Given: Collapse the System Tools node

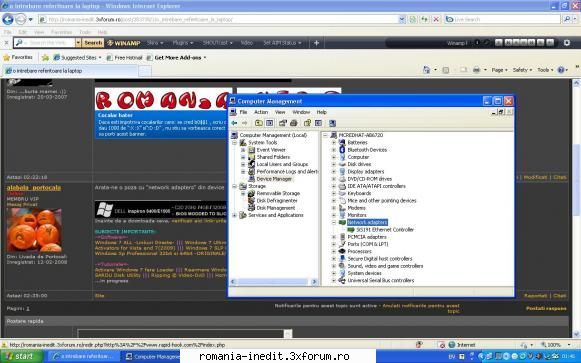Looking at the screenshot, I should [235, 143].
